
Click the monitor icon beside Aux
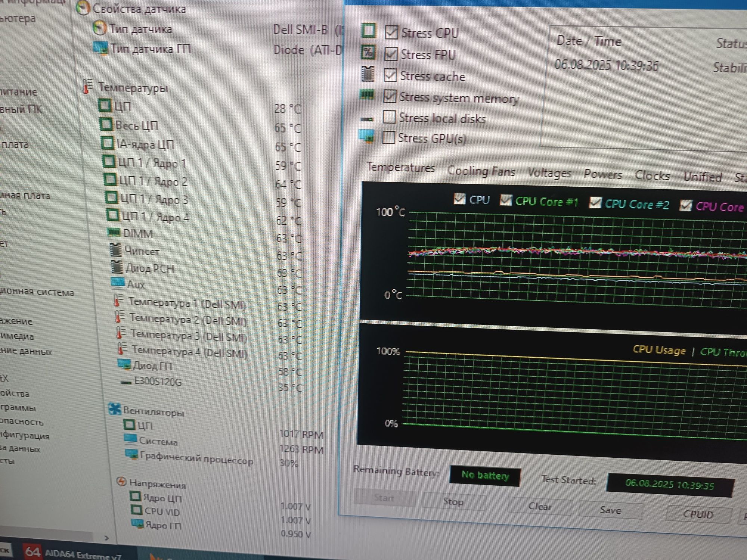point(118,283)
